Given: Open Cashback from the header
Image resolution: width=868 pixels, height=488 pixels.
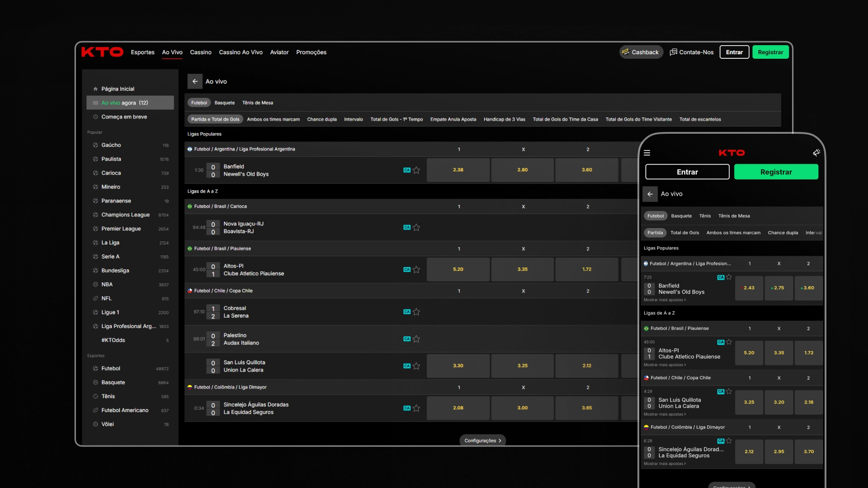Looking at the screenshot, I should coord(641,52).
